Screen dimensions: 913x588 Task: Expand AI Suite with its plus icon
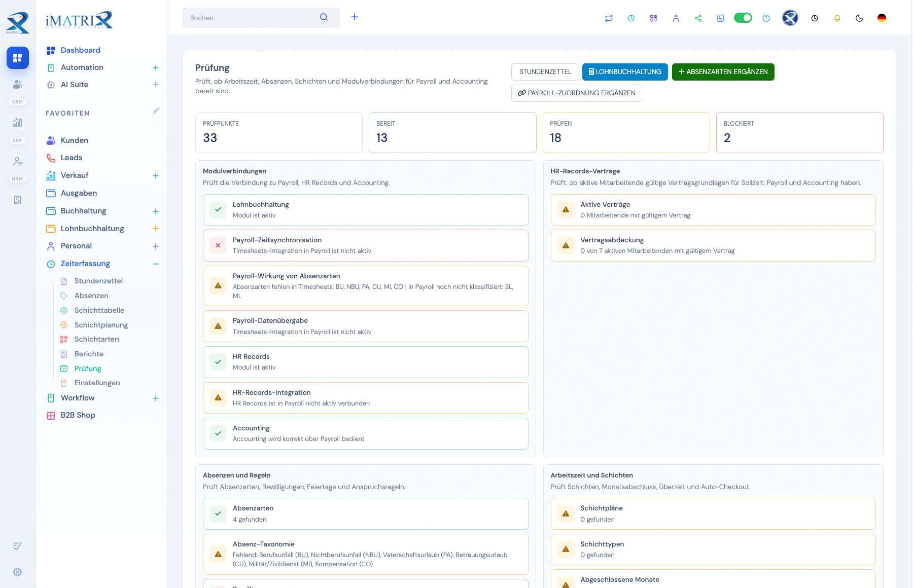tap(156, 85)
